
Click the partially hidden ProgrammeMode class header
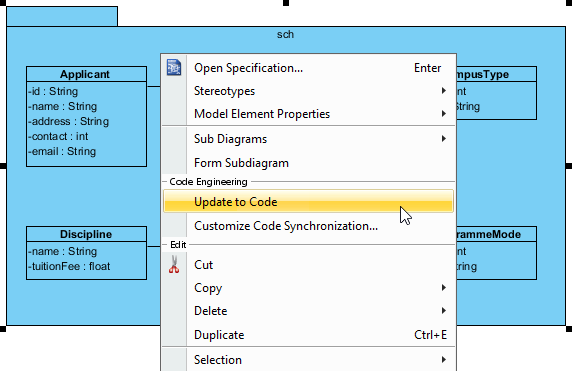point(496,234)
